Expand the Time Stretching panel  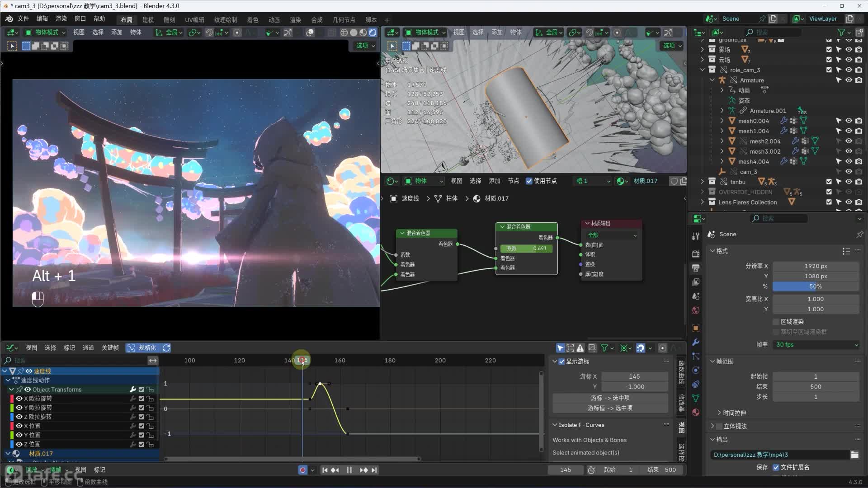point(734,413)
